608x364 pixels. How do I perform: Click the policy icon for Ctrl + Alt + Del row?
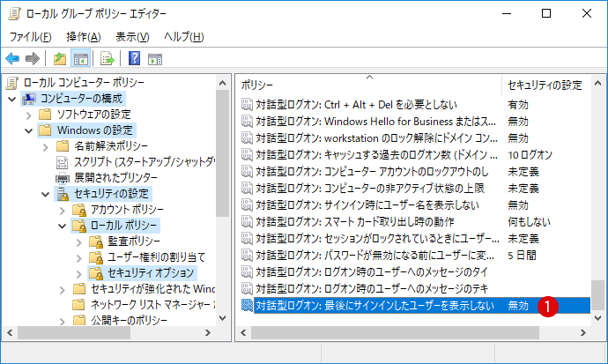point(247,105)
